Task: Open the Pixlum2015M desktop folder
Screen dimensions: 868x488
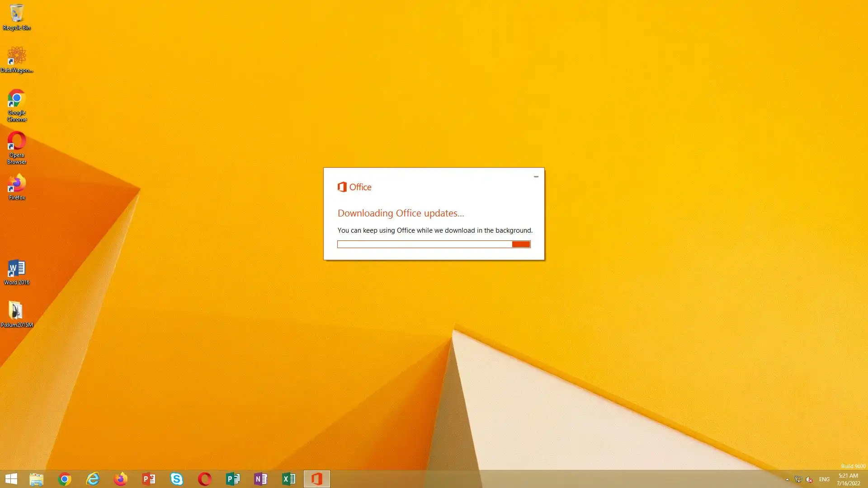Action: click(x=17, y=314)
